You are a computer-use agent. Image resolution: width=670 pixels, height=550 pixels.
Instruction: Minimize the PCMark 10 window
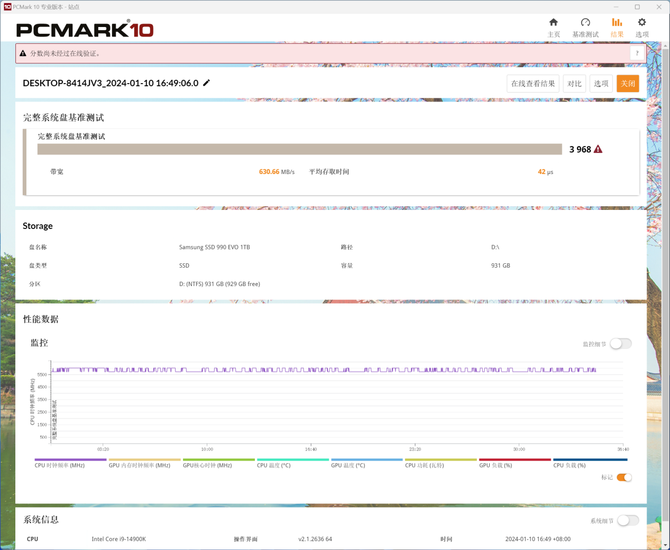point(616,7)
